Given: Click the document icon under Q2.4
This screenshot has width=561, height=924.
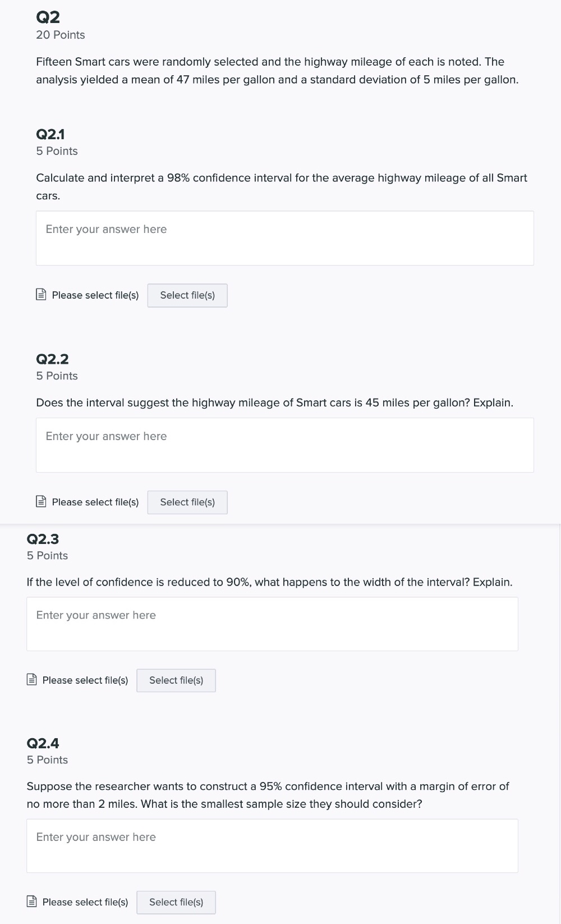Looking at the screenshot, I should pyautogui.click(x=32, y=902).
